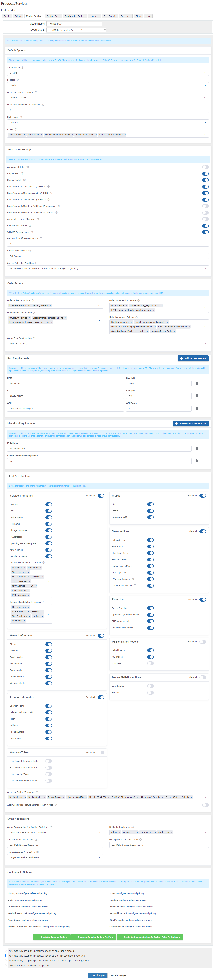Screen dimensions: 216x980
Task: Switch to the Upgrades tab
Action: [x=95, y=16]
